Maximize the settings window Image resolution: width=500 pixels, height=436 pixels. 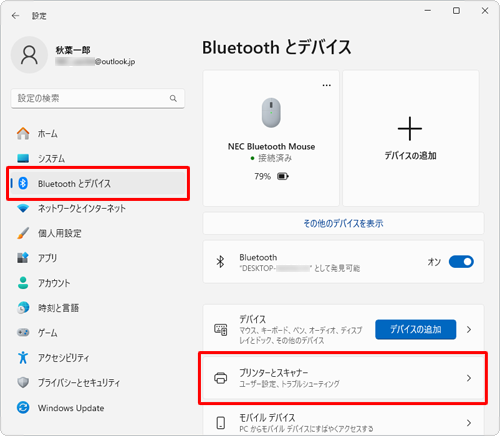click(456, 11)
